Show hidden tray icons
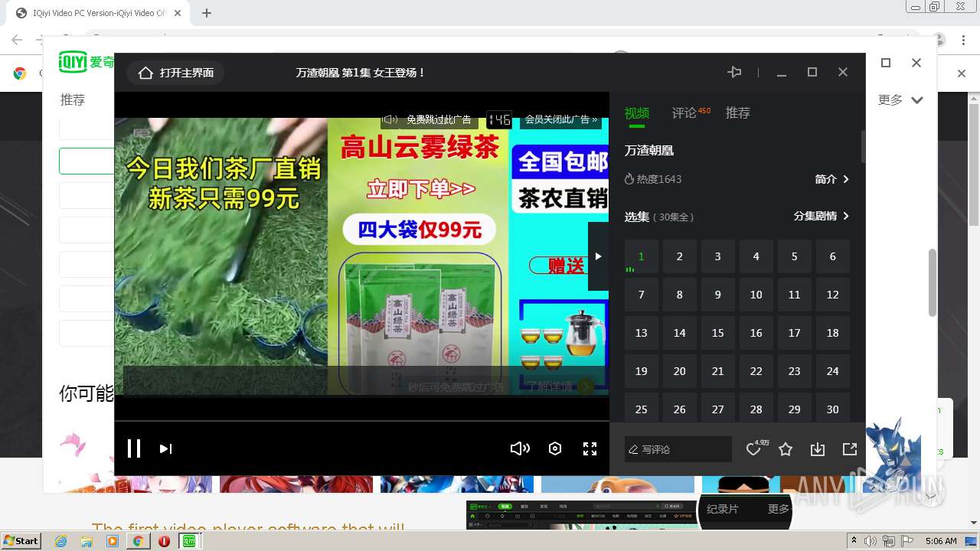Viewport: 980px width, 551px height. click(x=854, y=541)
